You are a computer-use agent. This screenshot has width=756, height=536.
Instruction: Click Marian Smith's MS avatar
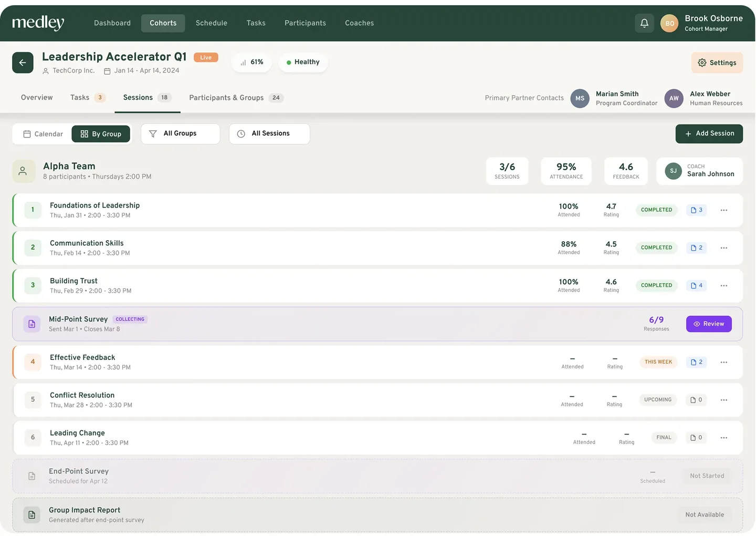pos(580,98)
